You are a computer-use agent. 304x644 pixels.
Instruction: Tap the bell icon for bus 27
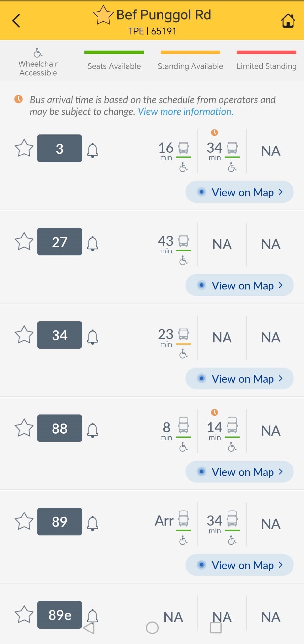click(93, 244)
